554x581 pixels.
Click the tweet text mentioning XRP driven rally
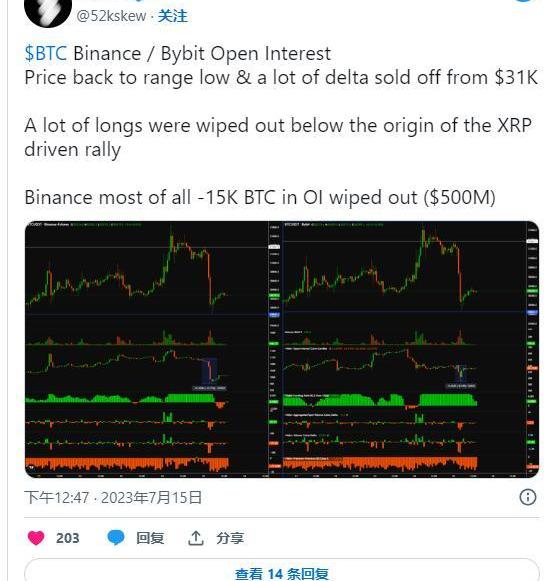coord(278,137)
